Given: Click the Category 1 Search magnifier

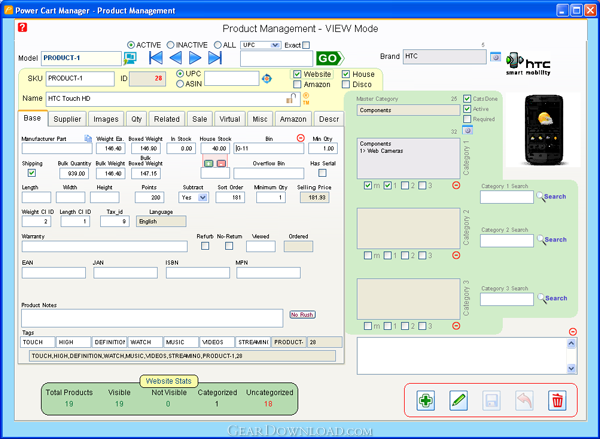Looking at the screenshot, I should 540,196.
